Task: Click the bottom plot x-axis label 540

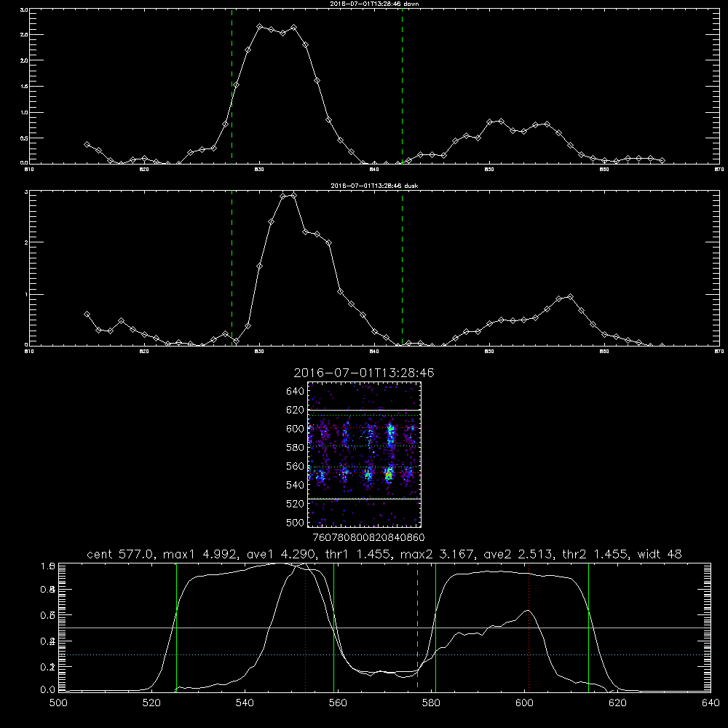Action: click(245, 703)
